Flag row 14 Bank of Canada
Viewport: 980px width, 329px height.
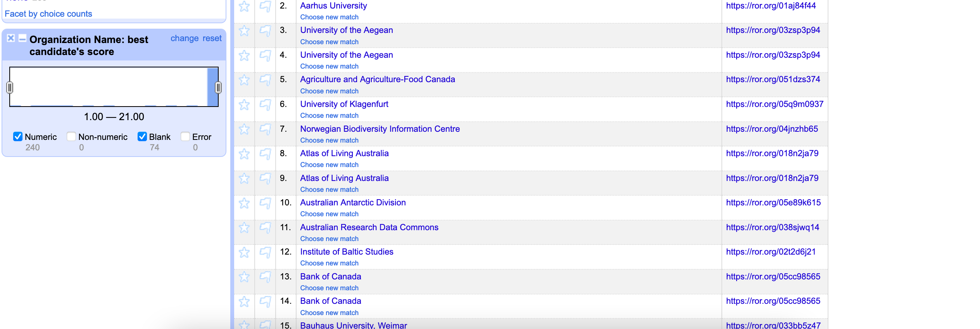click(265, 301)
